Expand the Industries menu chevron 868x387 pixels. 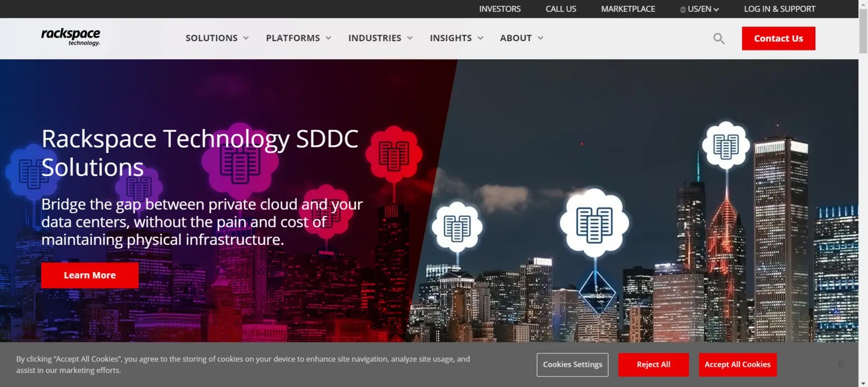(410, 38)
